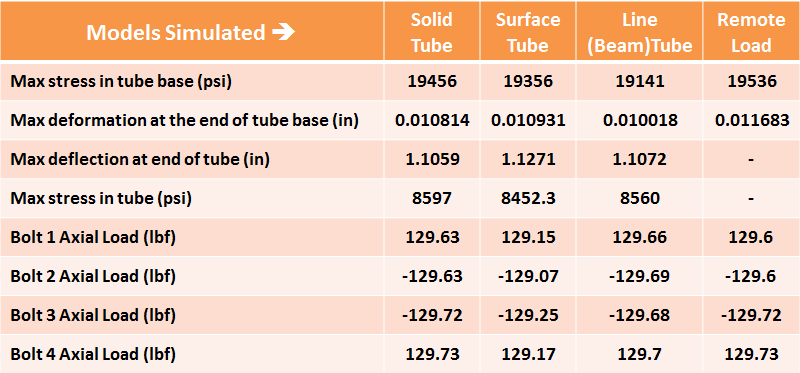Click the cell showing 0.011683
This screenshot has width=800, height=373.
tap(751, 120)
